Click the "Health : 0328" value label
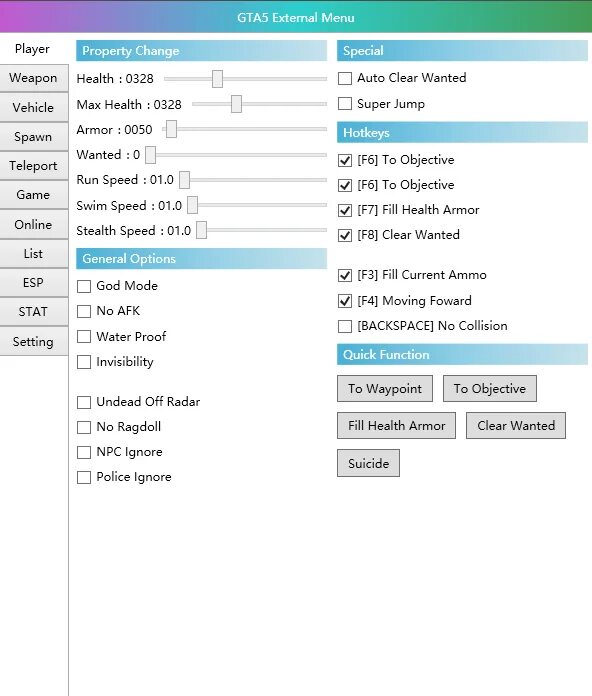 pyautogui.click(x=115, y=79)
